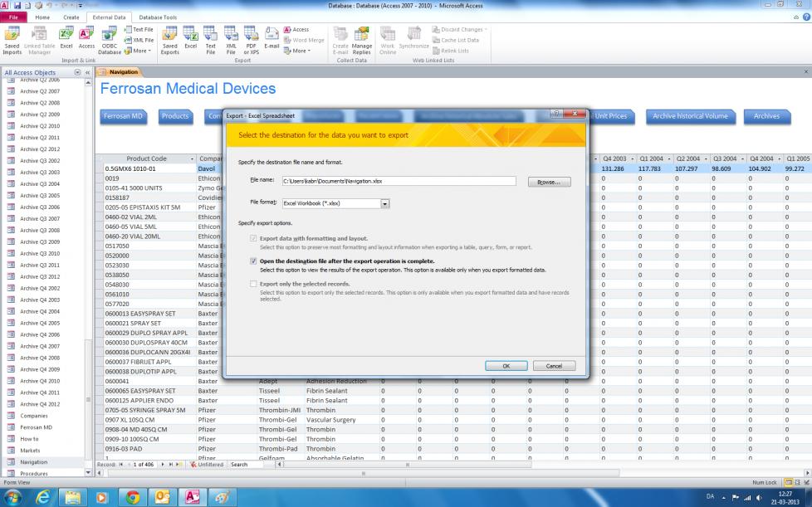Open the Companies form in navigation pane
This screenshot has height=507, width=812.
34,416
